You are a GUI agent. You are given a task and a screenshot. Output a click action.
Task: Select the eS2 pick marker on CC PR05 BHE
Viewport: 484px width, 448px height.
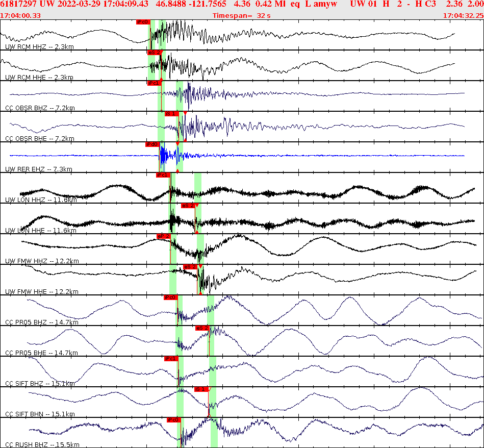tap(202, 328)
